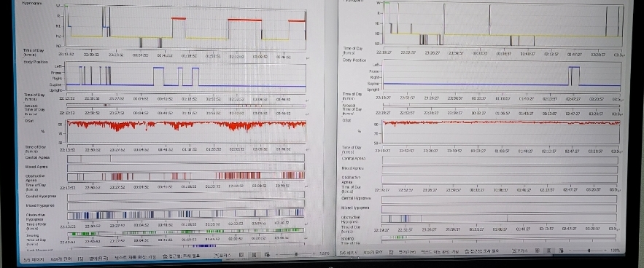The image size is (644, 268).
Task: Open the spell check icon in left status bar
Action: tap(80, 259)
